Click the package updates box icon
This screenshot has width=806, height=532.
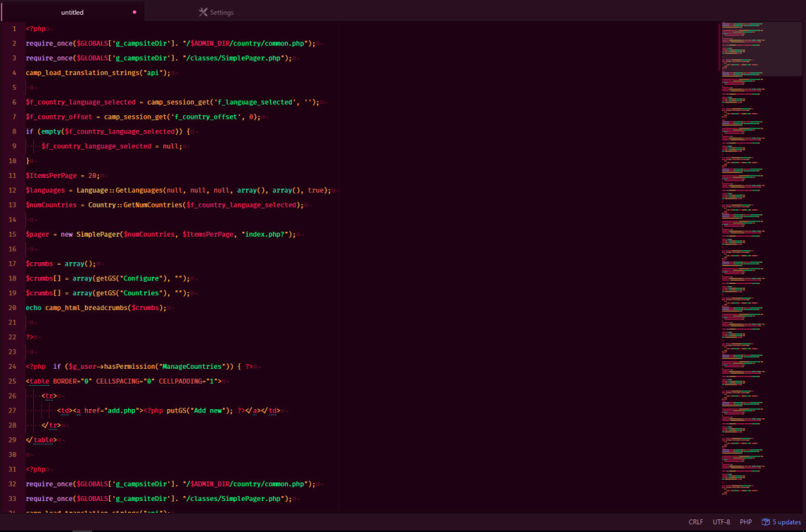766,521
